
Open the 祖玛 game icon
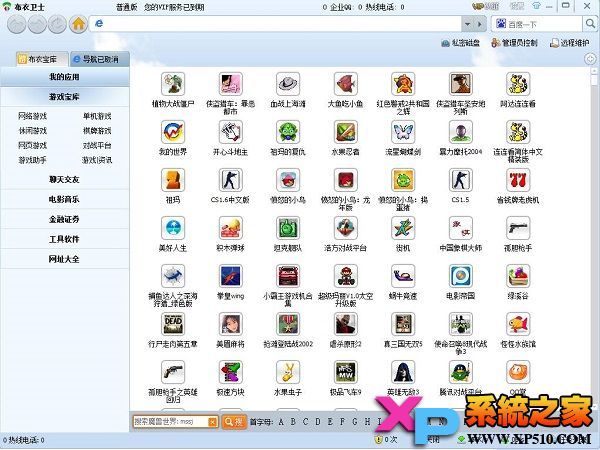pyautogui.click(x=173, y=180)
